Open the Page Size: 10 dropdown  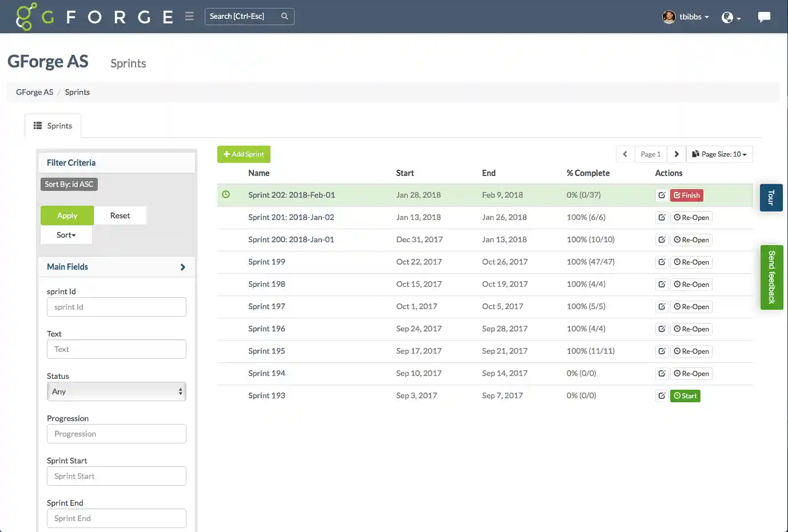tap(719, 154)
